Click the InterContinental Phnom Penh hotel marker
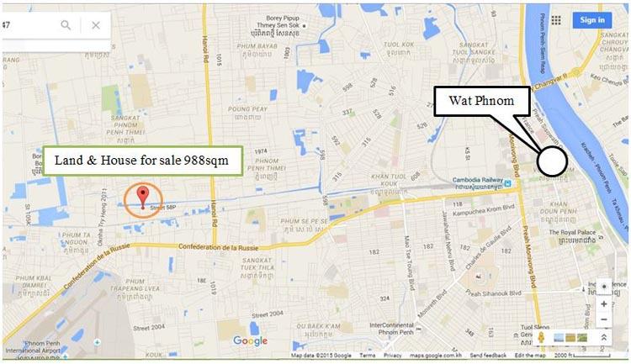This screenshot has height=364, width=631. (418, 329)
